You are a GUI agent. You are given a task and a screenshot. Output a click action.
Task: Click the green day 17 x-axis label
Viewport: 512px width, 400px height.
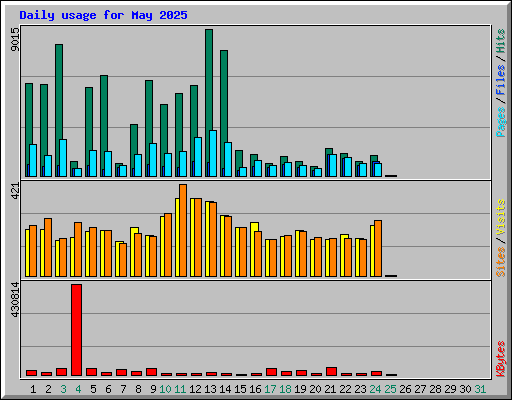pyautogui.click(x=270, y=389)
